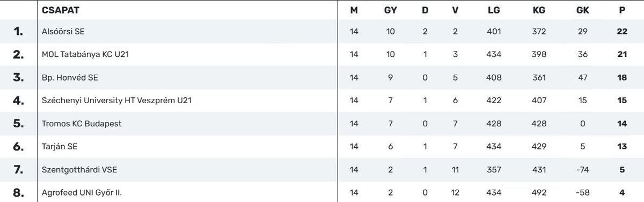Click the GY wins column header
The image size is (644, 202).
(x=390, y=10)
